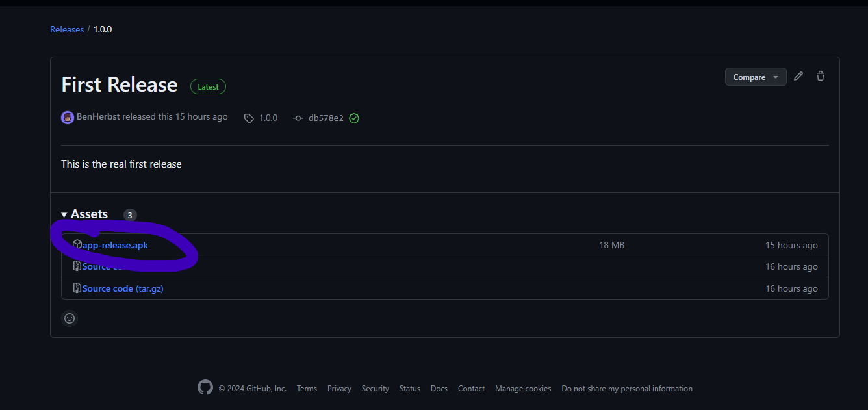
Task: Open the Releases breadcrumb link
Action: point(67,29)
